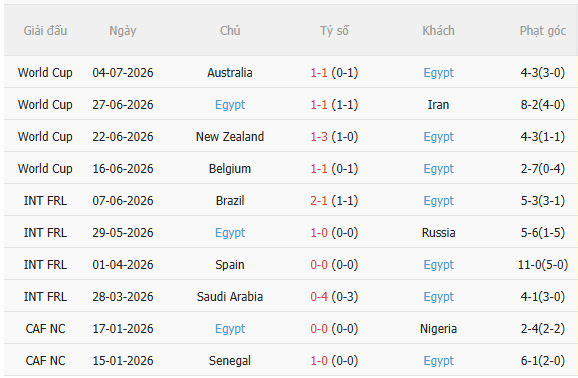Select Egypt home link versus Nigeria

[x=230, y=329]
